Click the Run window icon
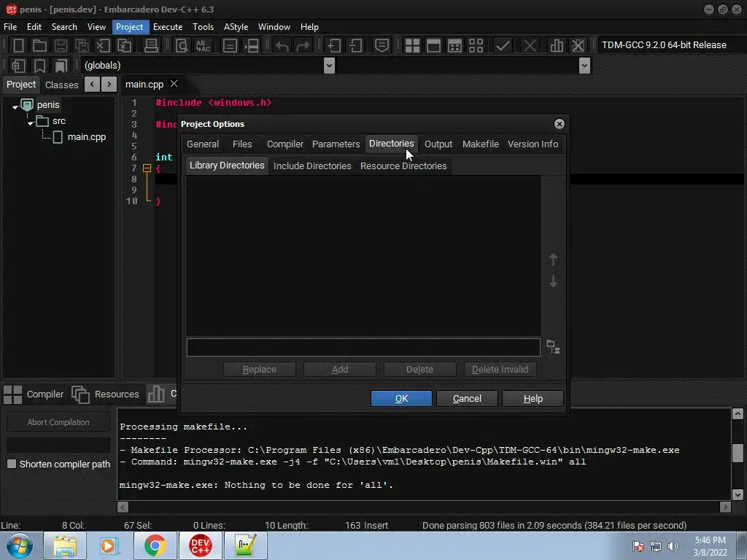This screenshot has width=747, height=560. (433, 46)
